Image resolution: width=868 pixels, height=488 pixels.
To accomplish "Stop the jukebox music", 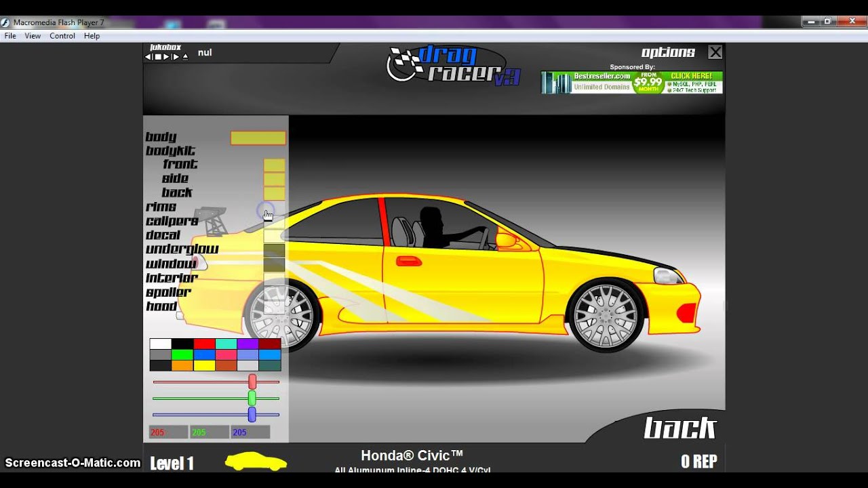I will click(x=157, y=57).
